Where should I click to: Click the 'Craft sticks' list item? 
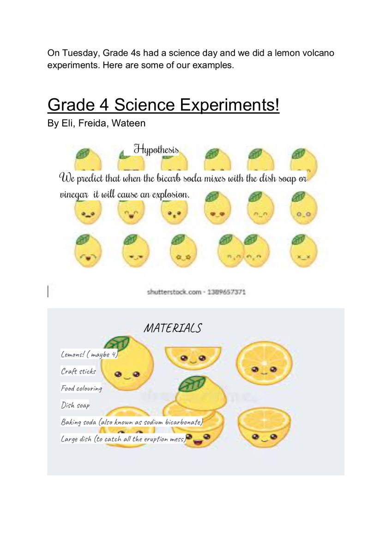78,371
